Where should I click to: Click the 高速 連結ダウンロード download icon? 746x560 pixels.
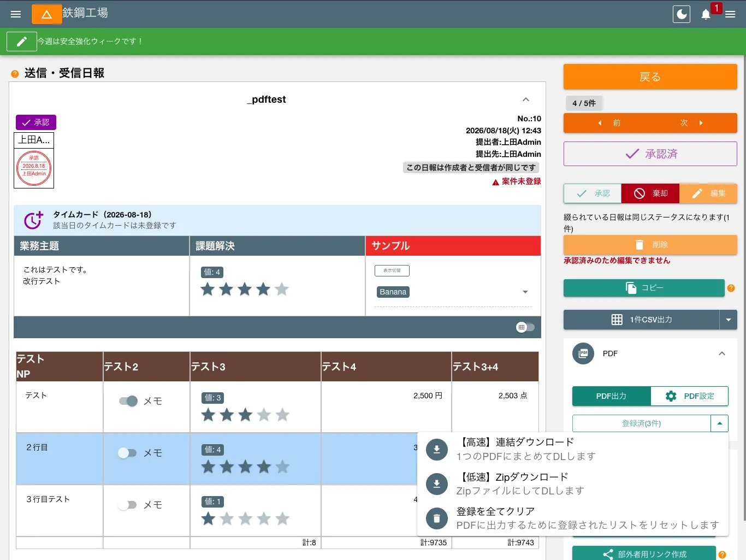[x=437, y=449]
